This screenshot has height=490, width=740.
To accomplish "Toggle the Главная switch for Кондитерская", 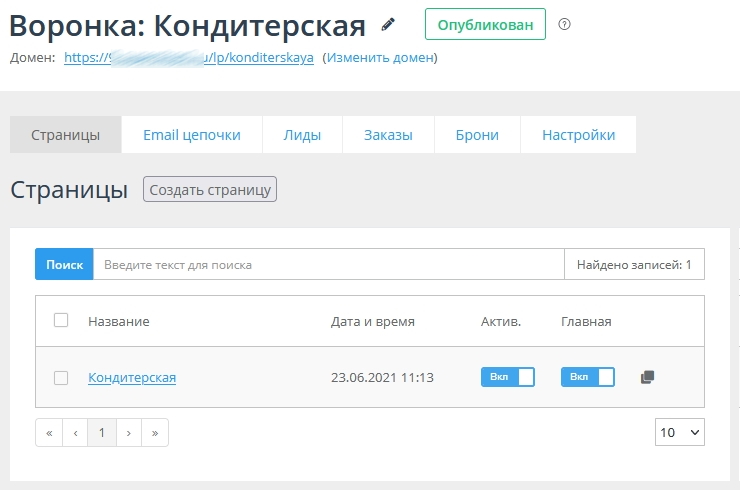I will pyautogui.click(x=587, y=377).
